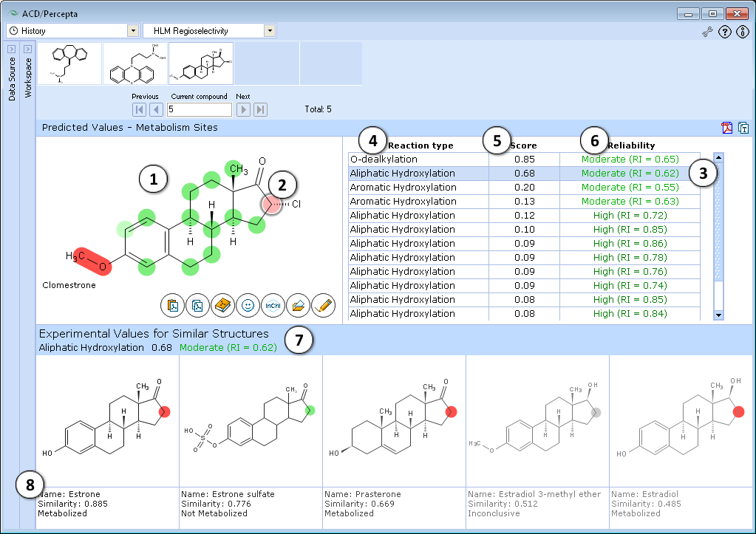Copy predicted values as text icon
This screenshot has width=756, height=534.
point(743,128)
